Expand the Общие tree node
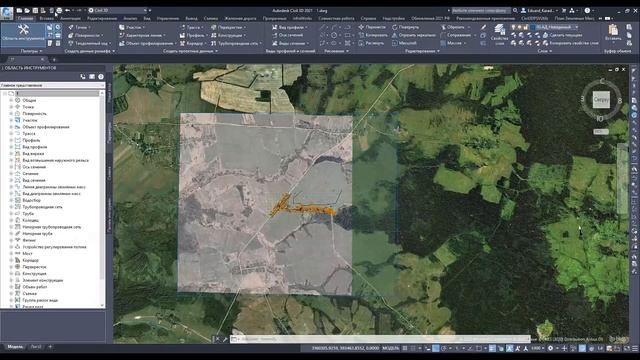 click(11, 100)
